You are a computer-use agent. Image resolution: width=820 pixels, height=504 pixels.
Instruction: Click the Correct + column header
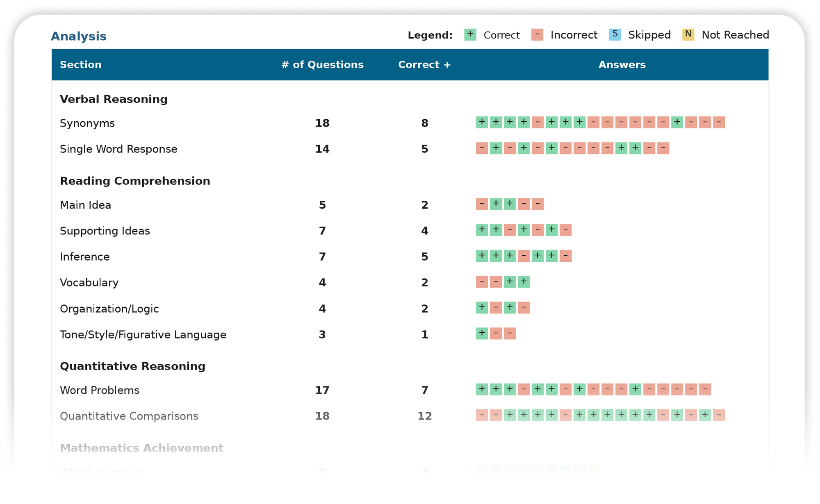424,65
